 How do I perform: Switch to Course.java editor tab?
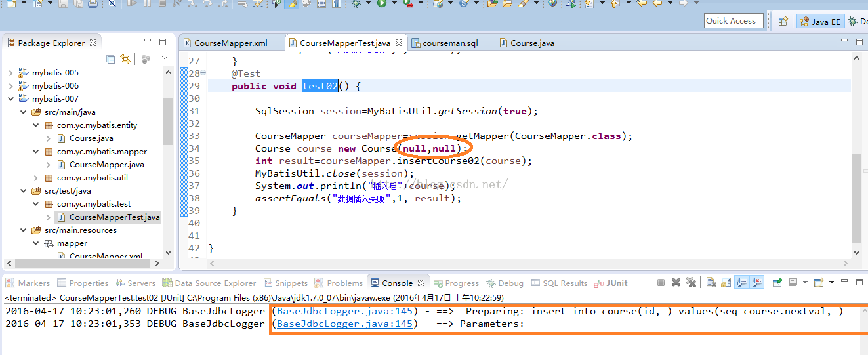(x=526, y=43)
